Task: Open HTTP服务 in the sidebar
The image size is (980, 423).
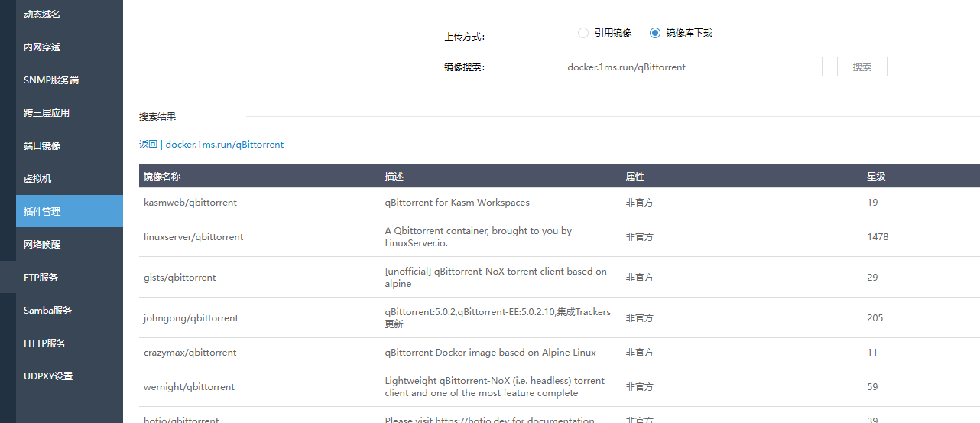Action: tap(69, 343)
